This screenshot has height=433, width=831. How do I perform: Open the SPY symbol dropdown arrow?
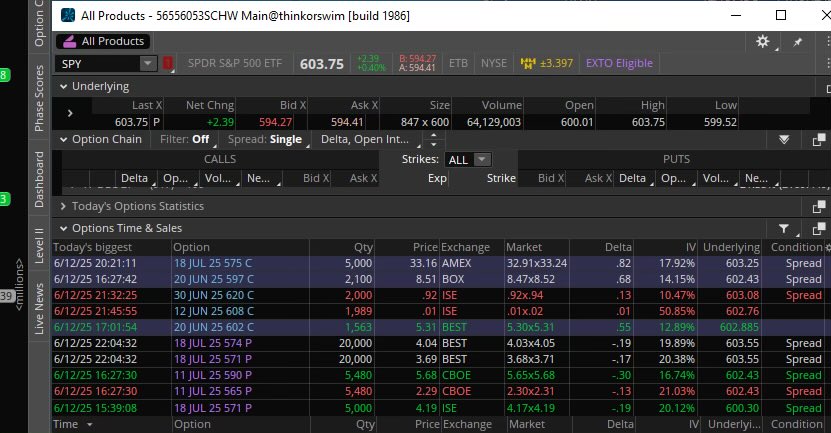[x=148, y=64]
